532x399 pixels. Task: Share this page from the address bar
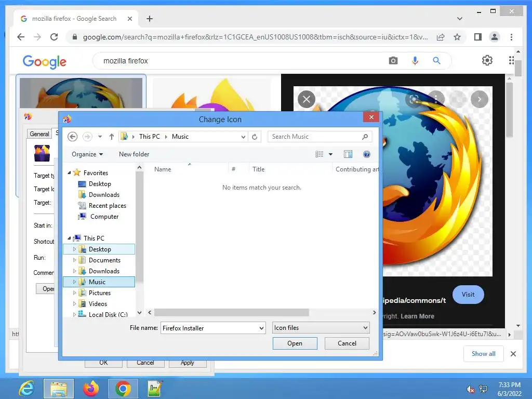tap(441, 37)
